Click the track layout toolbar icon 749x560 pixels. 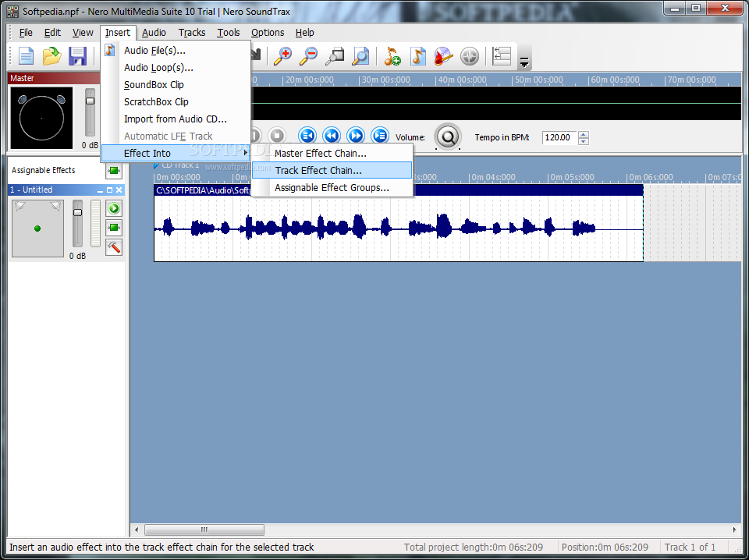(502, 56)
